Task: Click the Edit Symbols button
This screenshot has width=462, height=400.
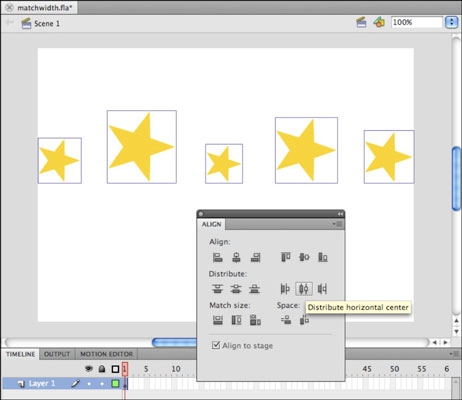Action: coord(379,22)
